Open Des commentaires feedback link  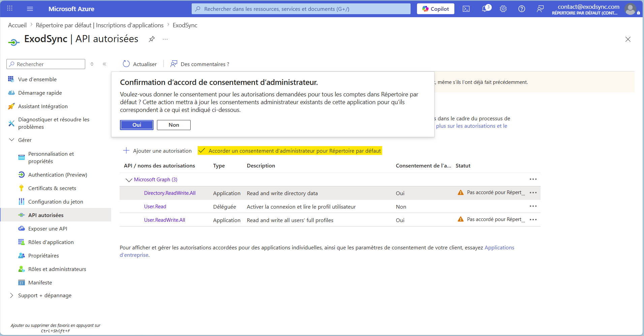[200, 64]
